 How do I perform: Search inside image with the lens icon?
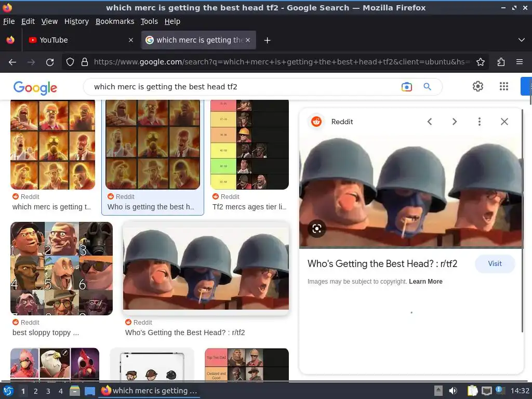317,229
